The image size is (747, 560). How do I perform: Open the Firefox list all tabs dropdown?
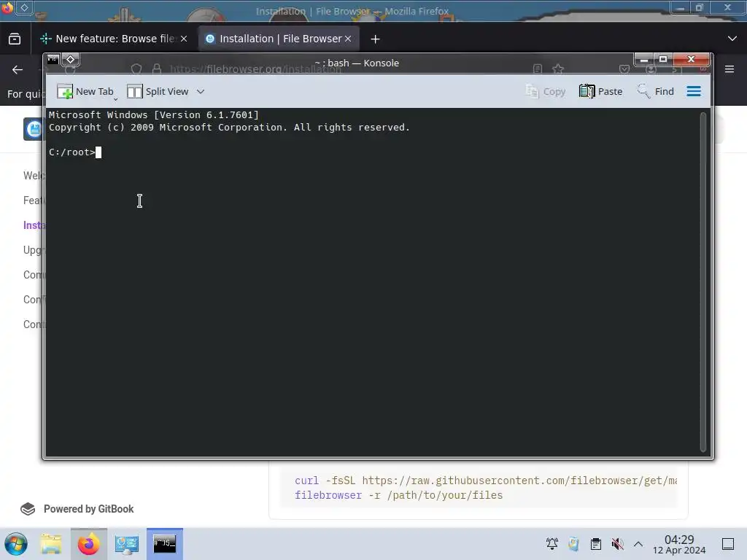point(732,39)
